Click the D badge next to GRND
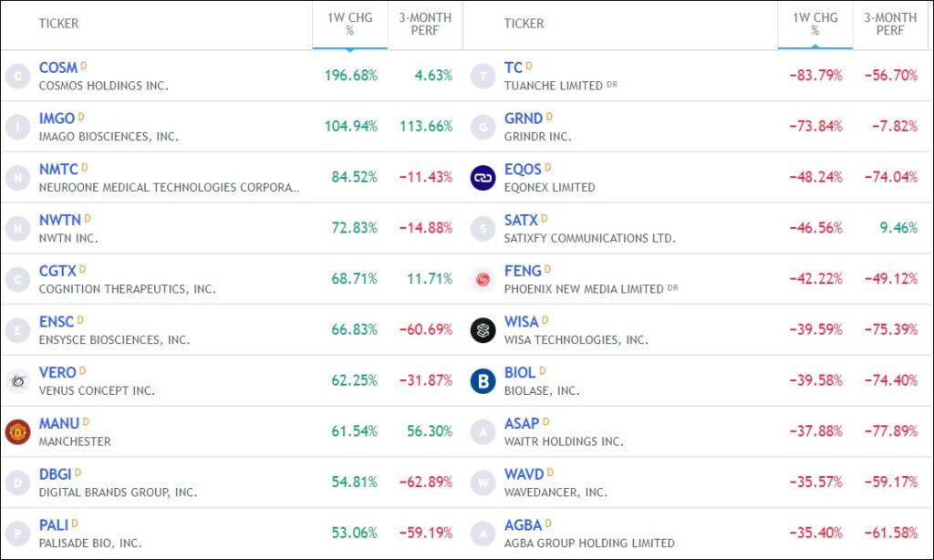Screen dimensions: 934x560 pos(549,116)
